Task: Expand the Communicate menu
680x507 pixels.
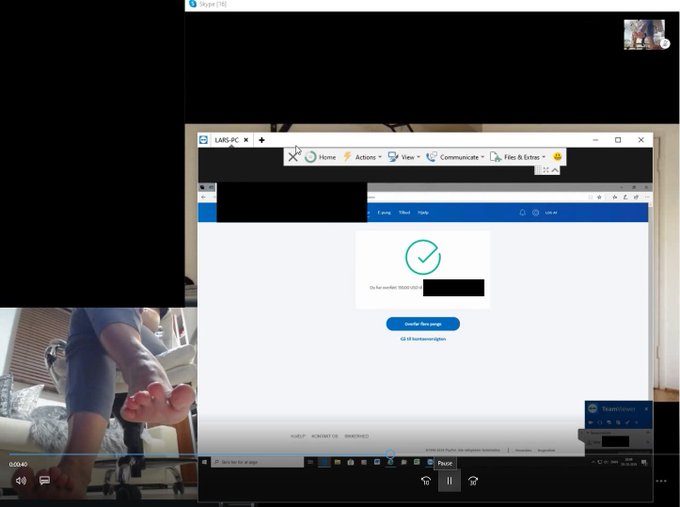Action: [x=455, y=157]
